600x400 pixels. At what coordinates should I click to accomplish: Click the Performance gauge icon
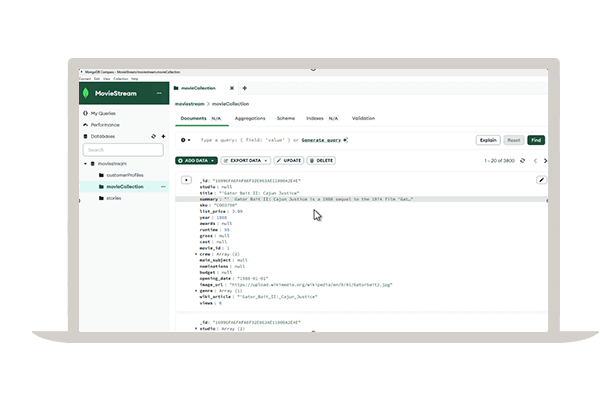(85, 125)
